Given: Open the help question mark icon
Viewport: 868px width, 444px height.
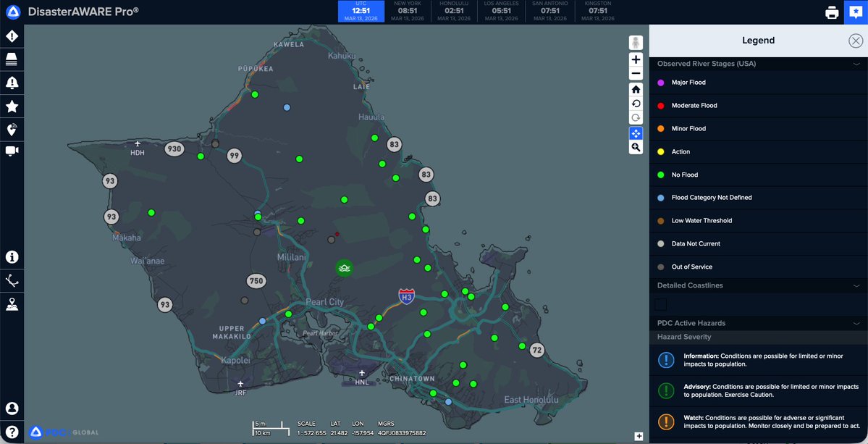Looking at the screenshot, I should tap(12, 432).
